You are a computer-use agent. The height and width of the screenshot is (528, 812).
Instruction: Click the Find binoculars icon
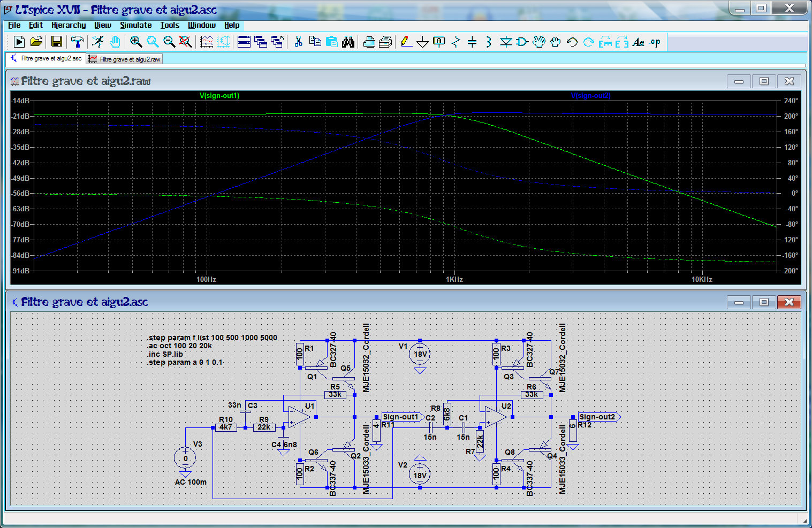(348, 42)
